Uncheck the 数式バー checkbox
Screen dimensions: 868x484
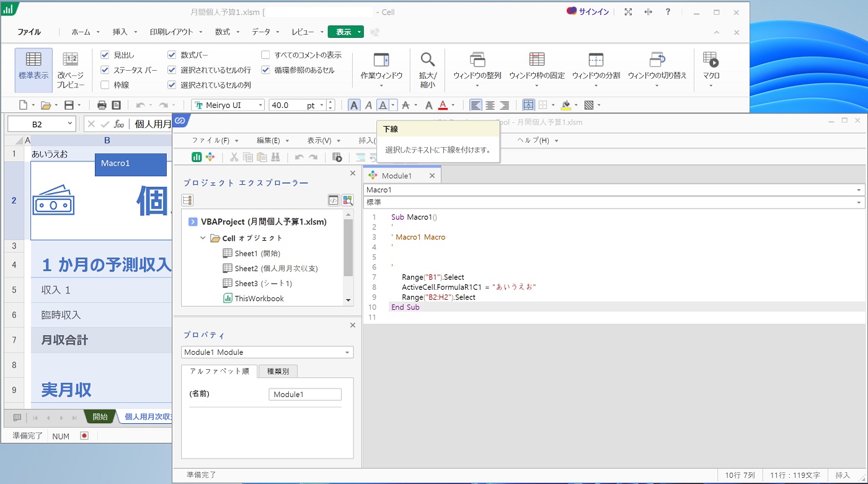(172, 55)
